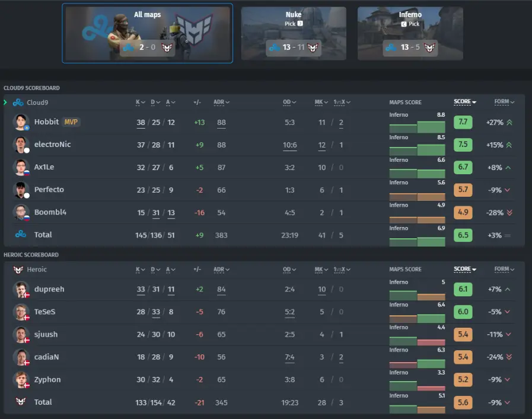Viewport: 532px width, 419px height.
Task: Click the double-down form arrow for Boombl4
Action: 509,213
